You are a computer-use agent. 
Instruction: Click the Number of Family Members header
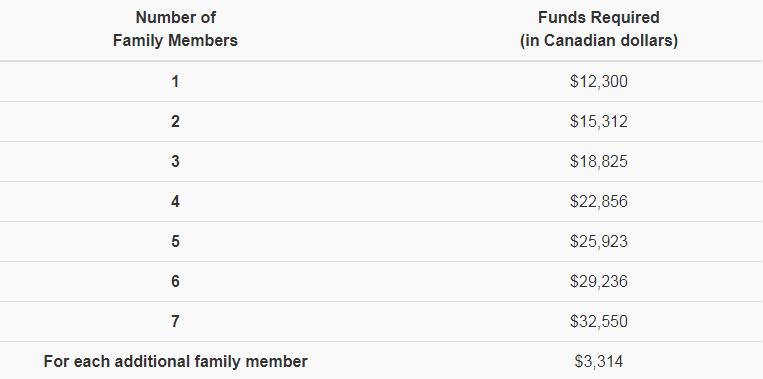175,29
